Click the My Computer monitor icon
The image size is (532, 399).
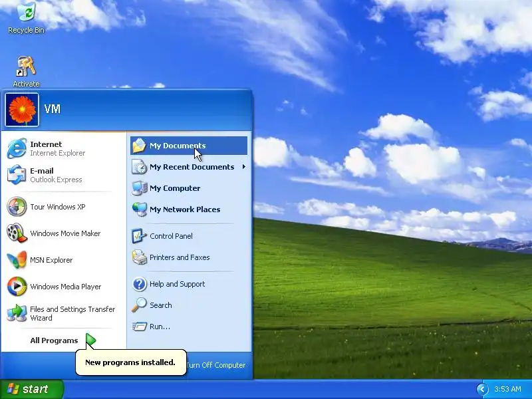click(139, 188)
